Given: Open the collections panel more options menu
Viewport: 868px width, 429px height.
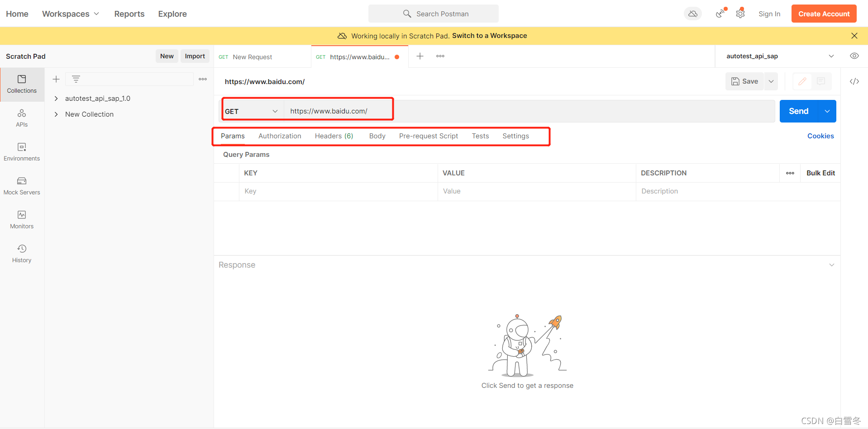Looking at the screenshot, I should [203, 79].
